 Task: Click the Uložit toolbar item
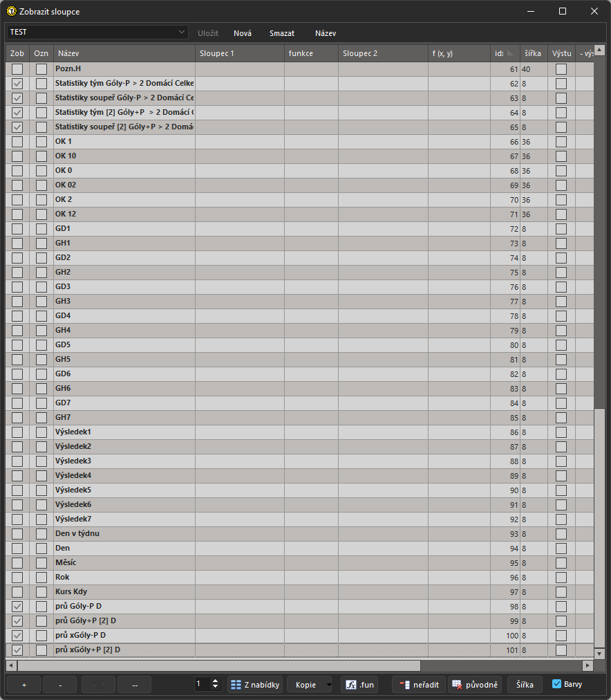(x=208, y=33)
